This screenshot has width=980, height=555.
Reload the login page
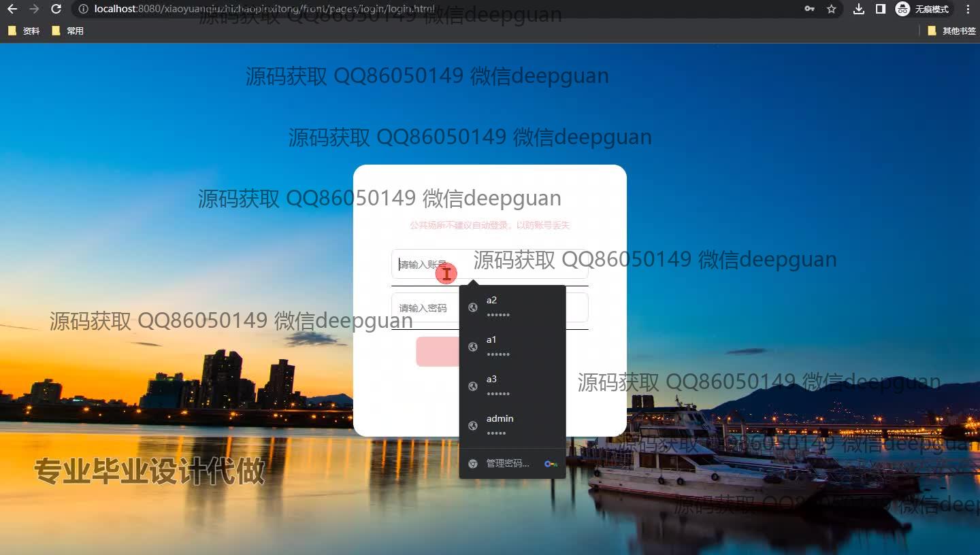click(x=56, y=9)
